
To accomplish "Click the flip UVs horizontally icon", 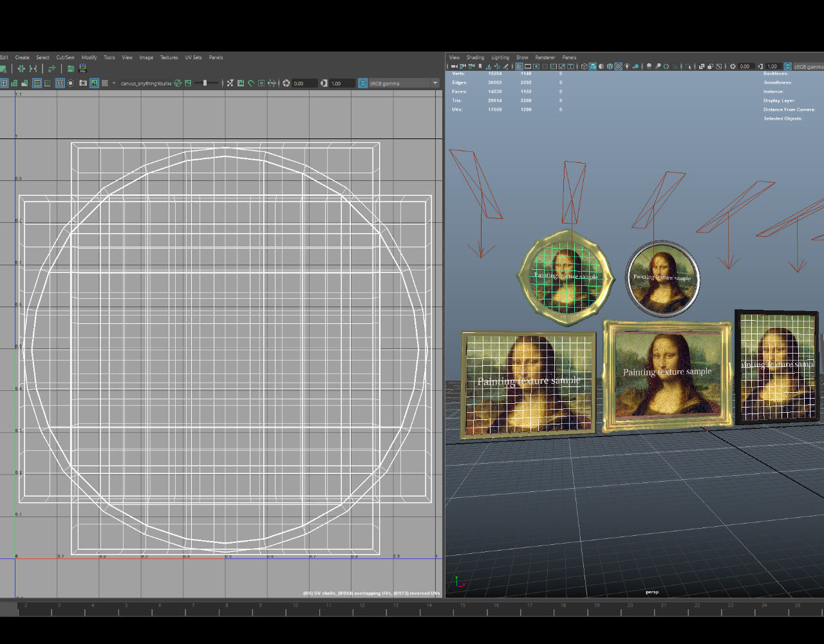I will [x=21, y=68].
